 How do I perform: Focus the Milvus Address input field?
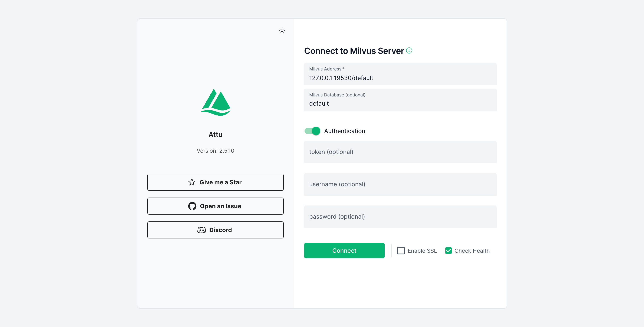pos(400,78)
